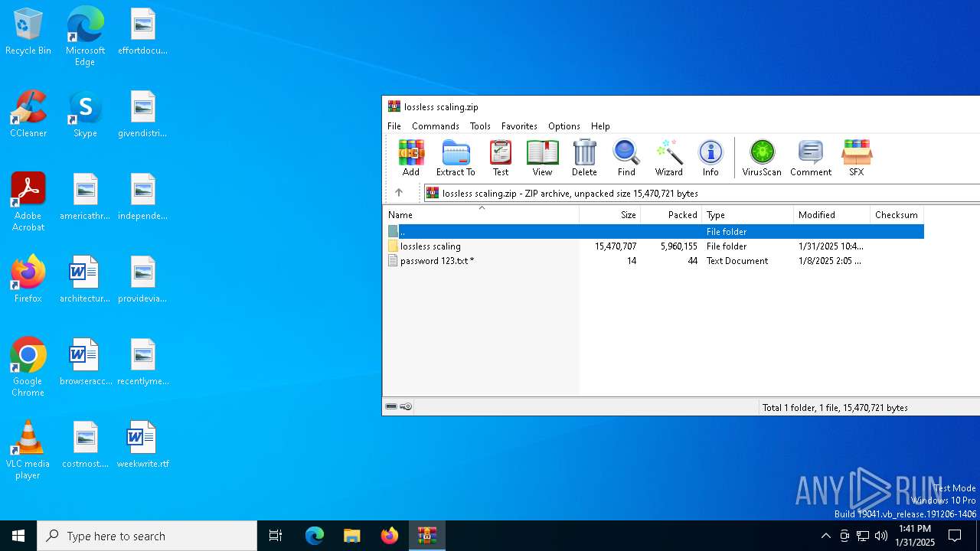Open the Favorites menu
The image size is (980, 551).
coord(519,126)
